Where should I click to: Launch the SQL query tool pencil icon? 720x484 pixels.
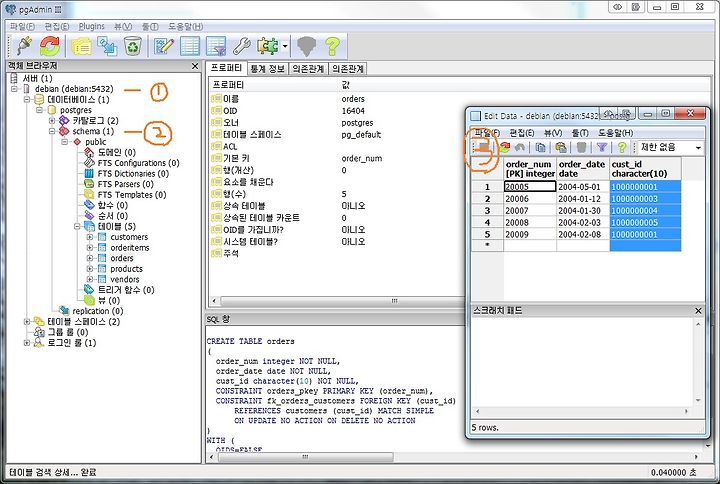pos(163,46)
